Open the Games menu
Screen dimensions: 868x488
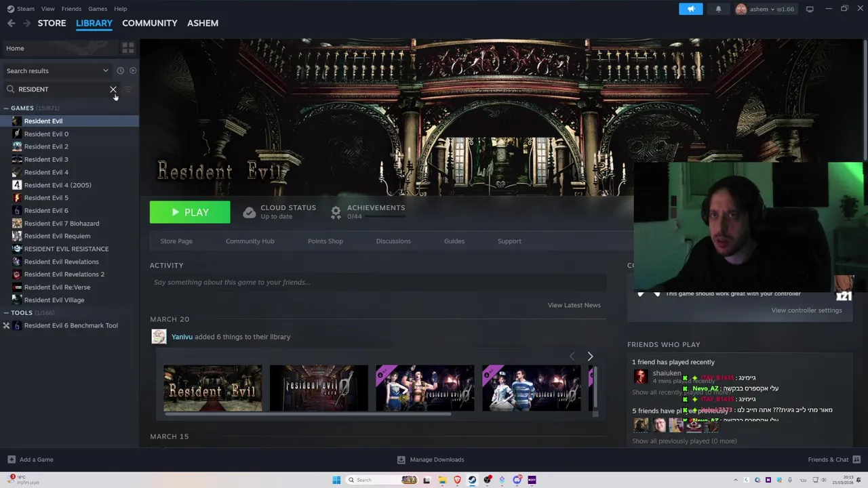point(98,9)
